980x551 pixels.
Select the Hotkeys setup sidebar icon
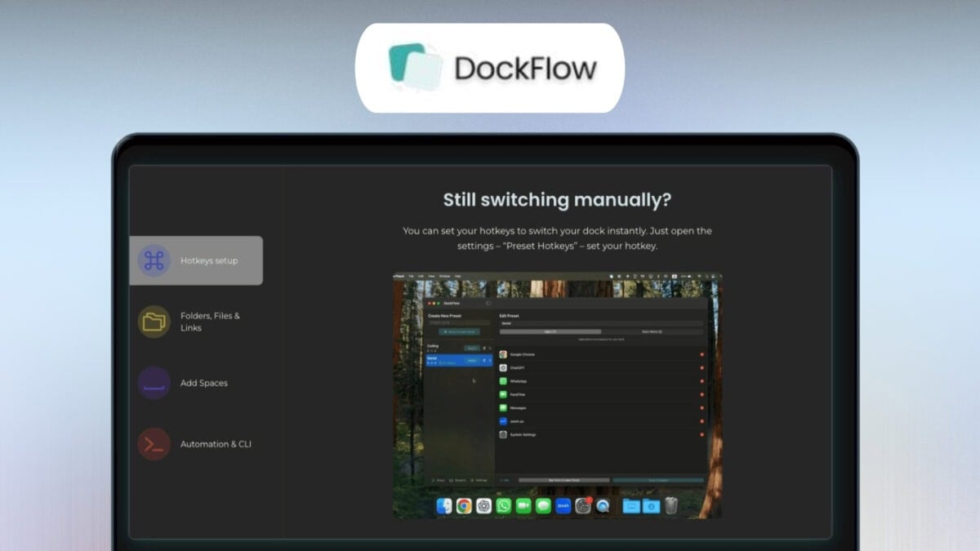[156, 260]
